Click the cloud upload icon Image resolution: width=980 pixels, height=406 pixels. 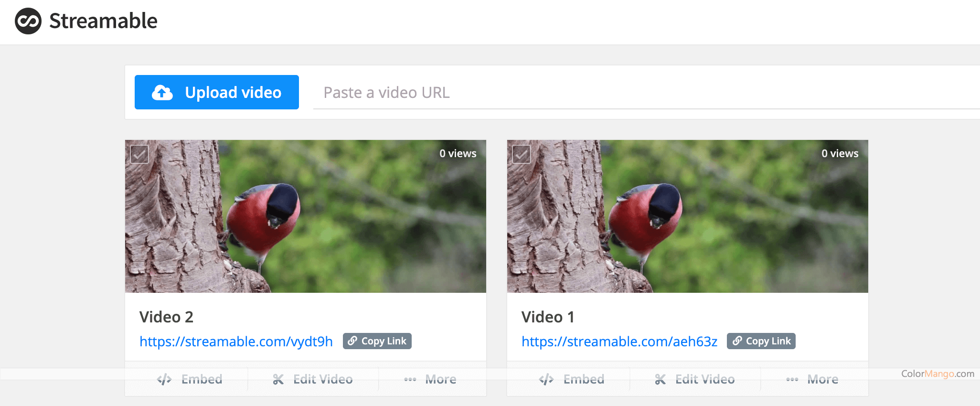162,92
